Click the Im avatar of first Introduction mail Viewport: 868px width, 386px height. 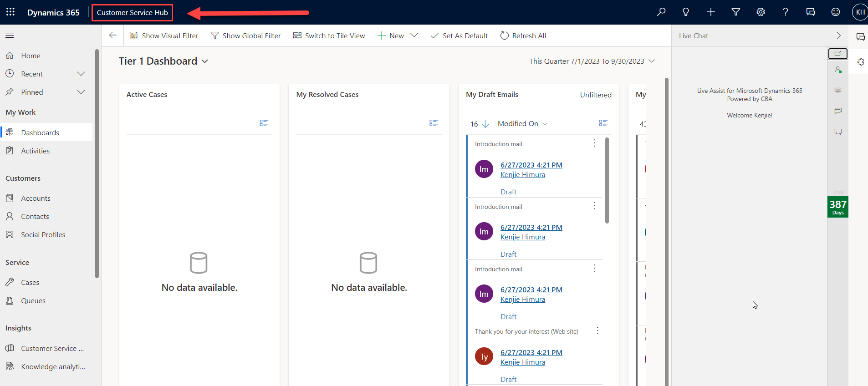coord(484,169)
